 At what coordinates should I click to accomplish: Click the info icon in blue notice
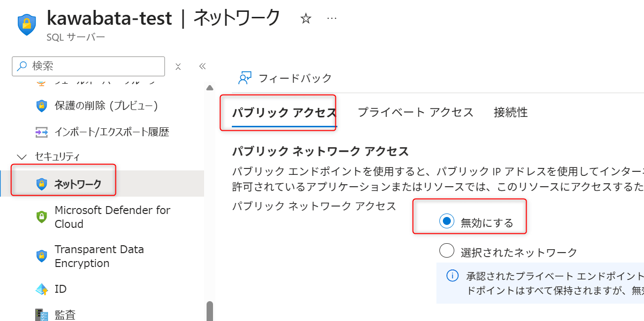[x=452, y=275]
